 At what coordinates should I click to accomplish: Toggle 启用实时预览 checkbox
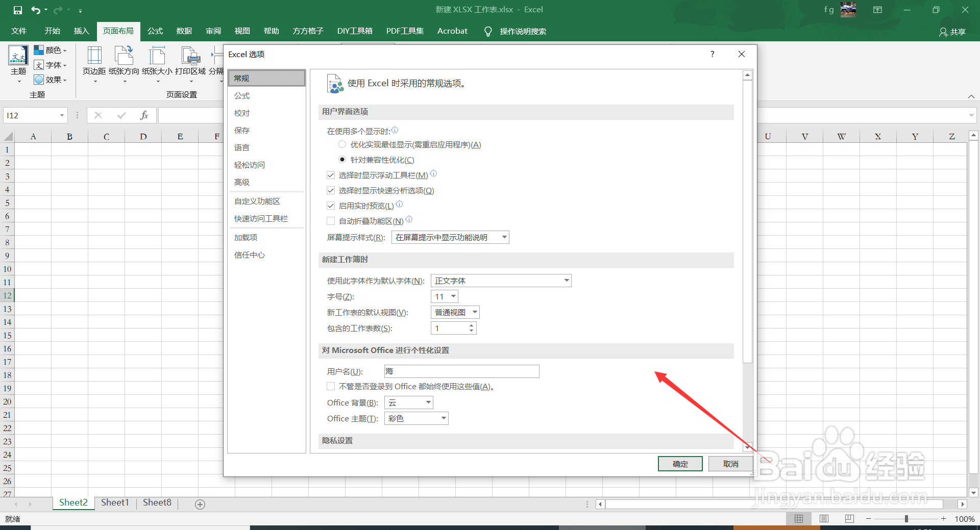(x=331, y=206)
